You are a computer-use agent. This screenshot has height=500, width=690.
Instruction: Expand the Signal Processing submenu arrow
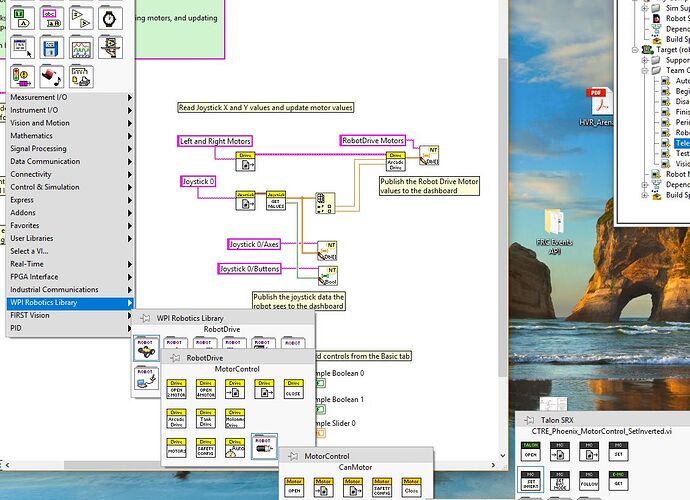click(130, 149)
